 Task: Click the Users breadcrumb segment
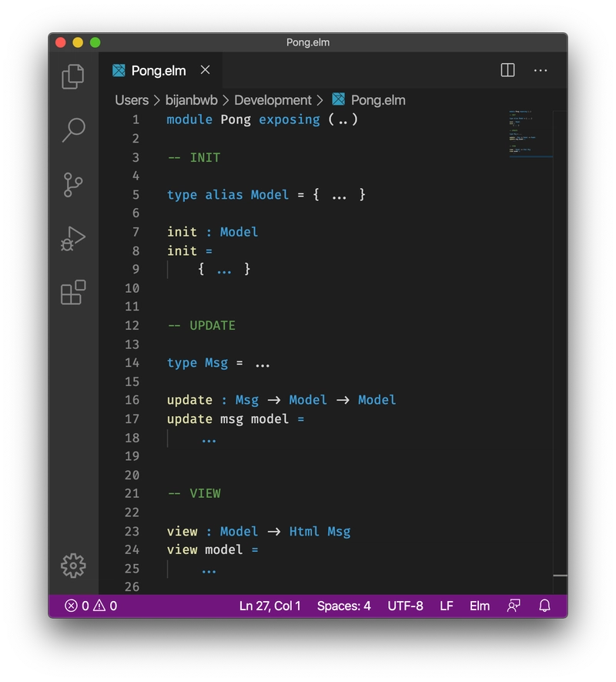pos(132,100)
